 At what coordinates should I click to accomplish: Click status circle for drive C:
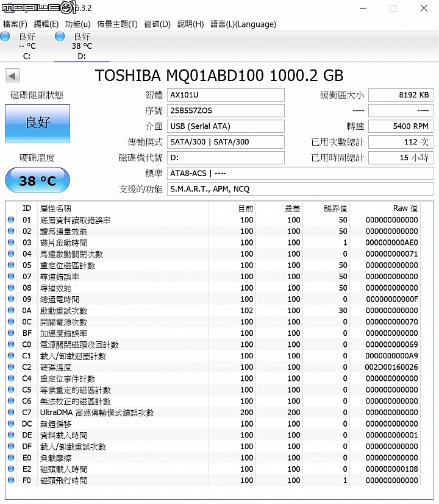point(5,36)
